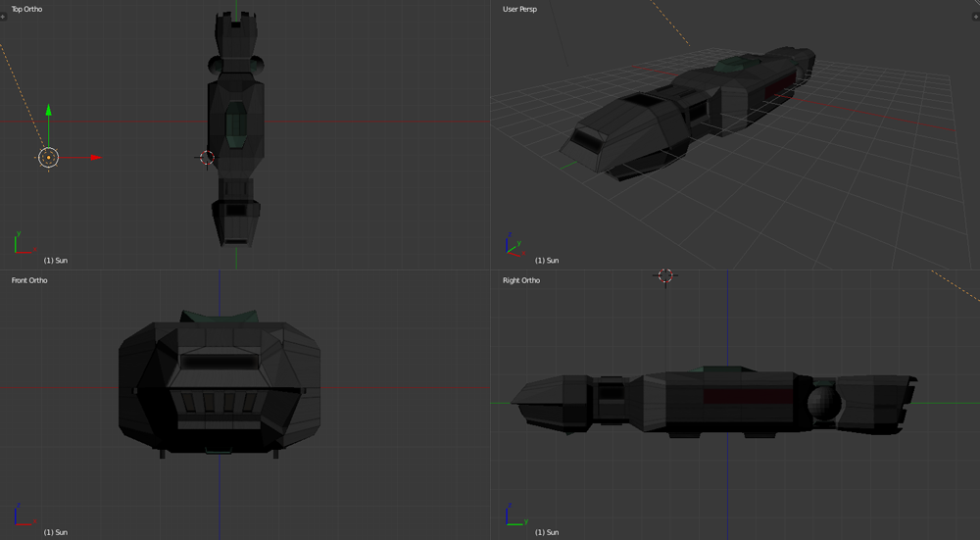Click the axis orientation gizmo in Top Ortho
The height and width of the screenshot is (540, 980).
click(24, 243)
